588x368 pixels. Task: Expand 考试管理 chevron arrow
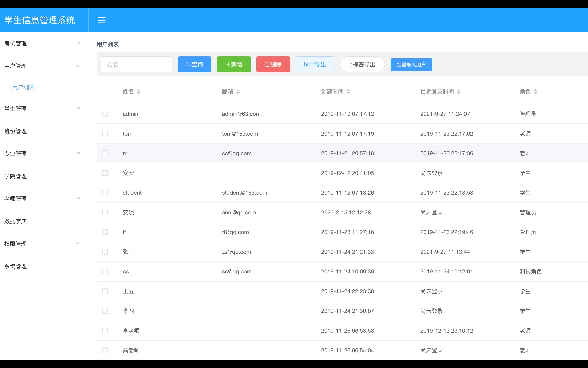tap(78, 43)
